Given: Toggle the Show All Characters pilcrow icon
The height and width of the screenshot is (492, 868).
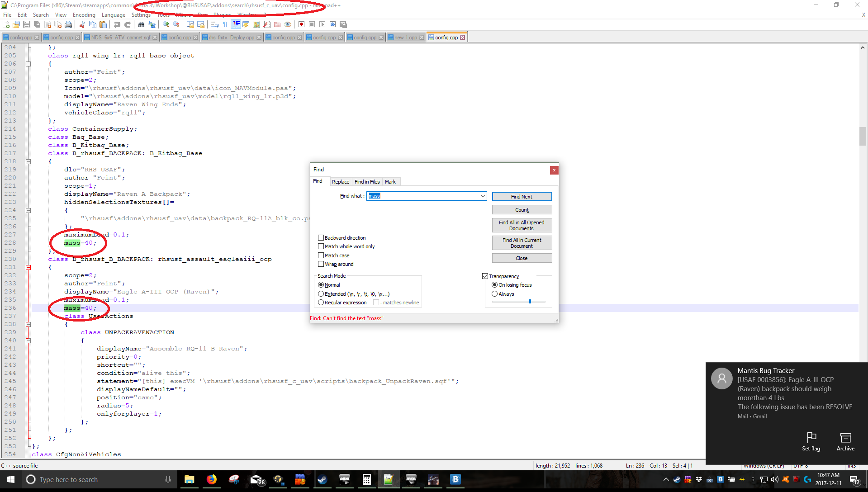Looking at the screenshot, I should pyautogui.click(x=225, y=24).
